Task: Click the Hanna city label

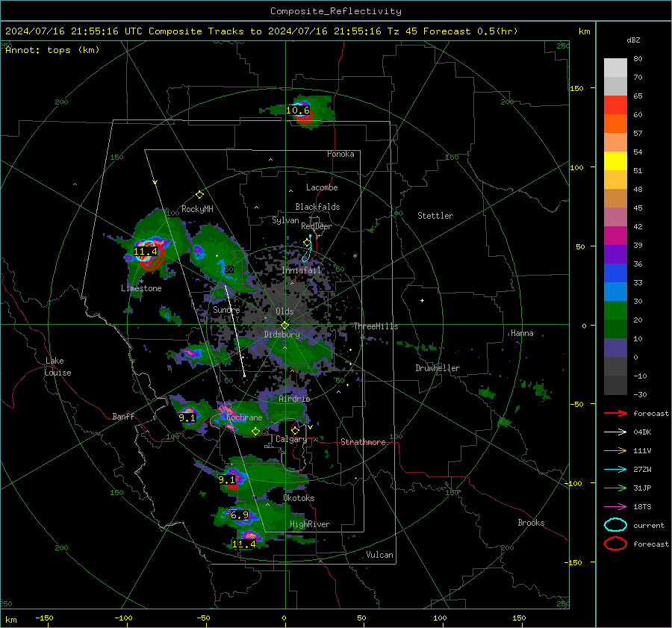Action: click(522, 333)
